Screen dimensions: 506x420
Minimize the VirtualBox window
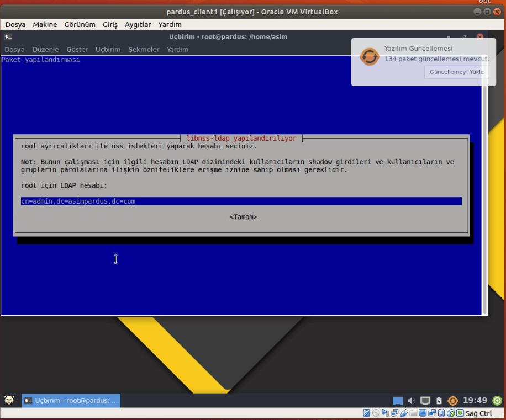pos(477,12)
